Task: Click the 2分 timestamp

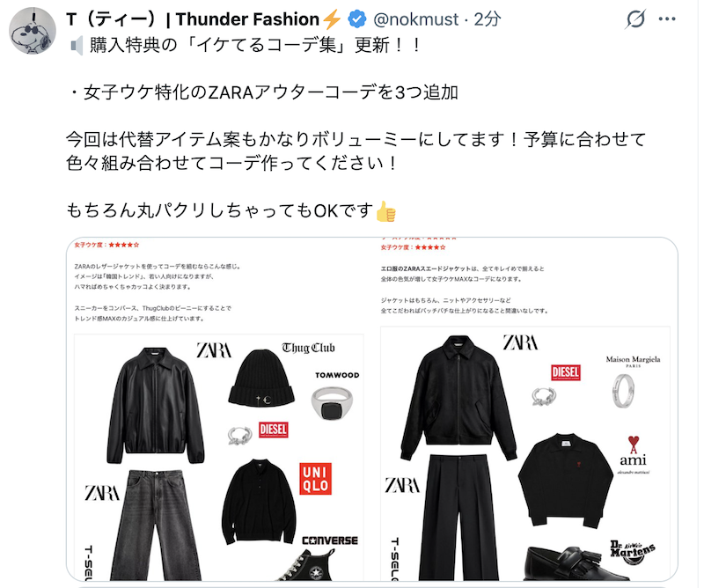Action: coord(488,19)
